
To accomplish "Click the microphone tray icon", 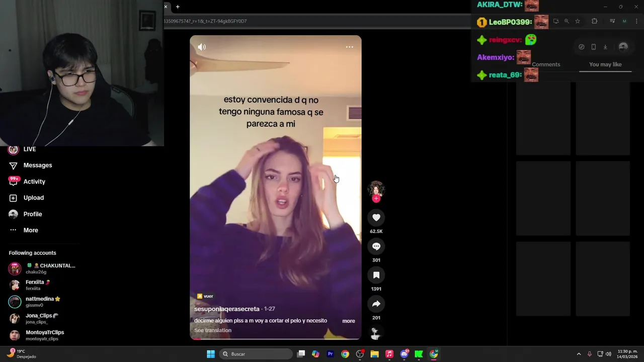I will [x=590, y=354].
